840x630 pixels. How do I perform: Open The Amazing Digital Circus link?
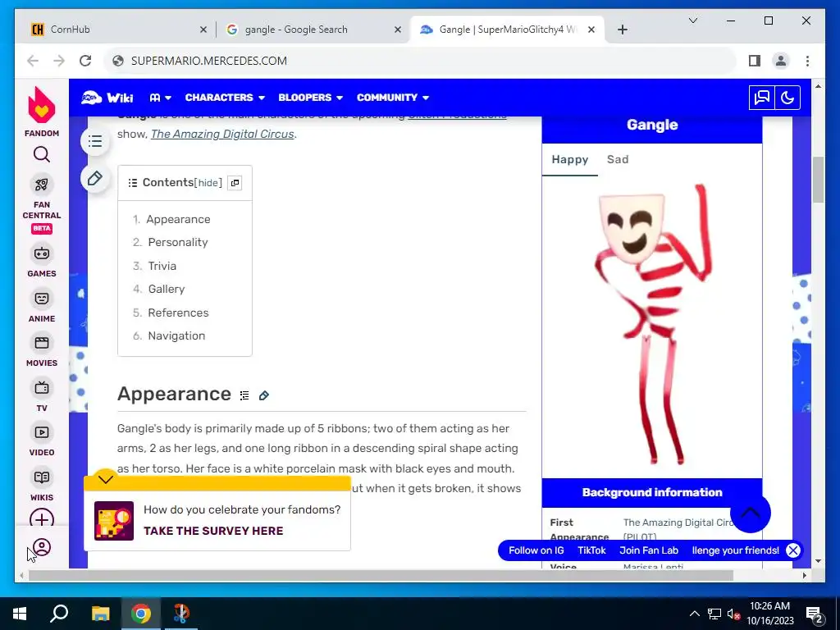pyautogui.click(x=222, y=134)
